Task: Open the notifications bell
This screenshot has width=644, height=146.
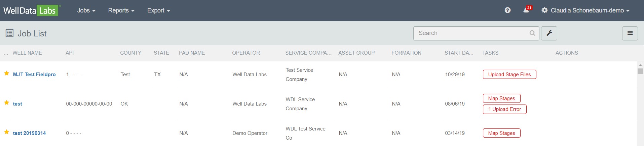Action: point(526,10)
